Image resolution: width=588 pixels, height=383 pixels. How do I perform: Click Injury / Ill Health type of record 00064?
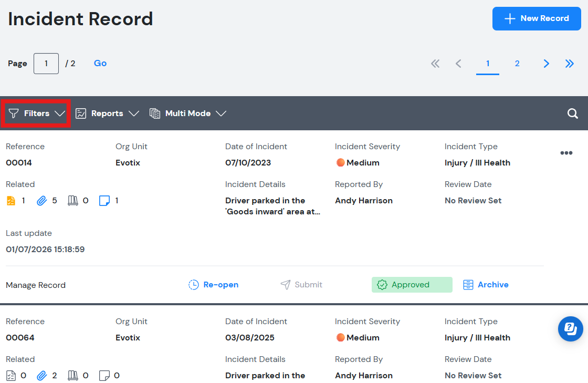click(477, 338)
